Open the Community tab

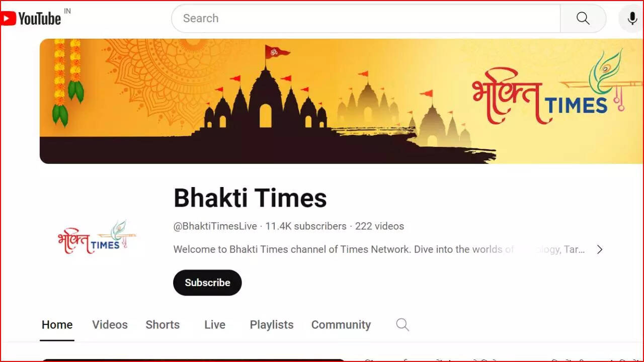pos(341,325)
